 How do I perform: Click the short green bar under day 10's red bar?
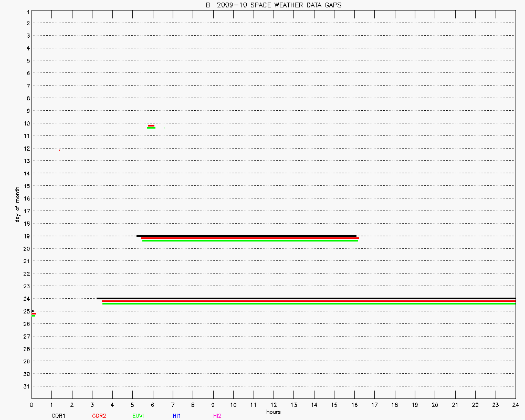[x=151, y=128]
